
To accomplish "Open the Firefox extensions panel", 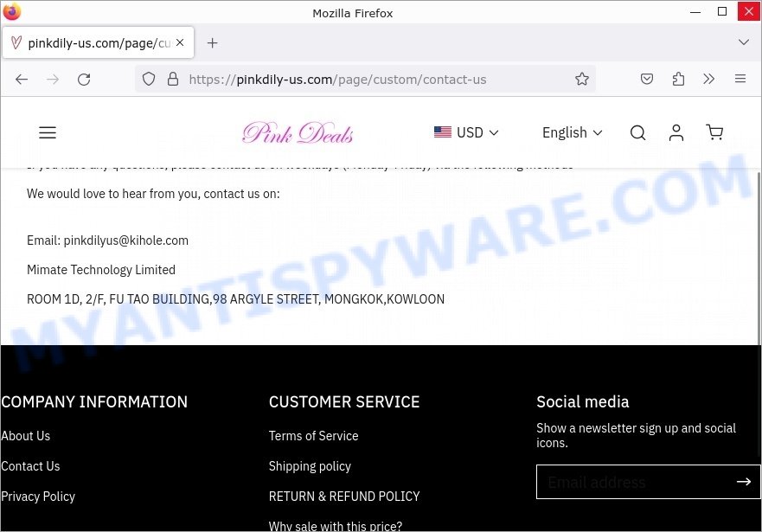I will (x=678, y=79).
